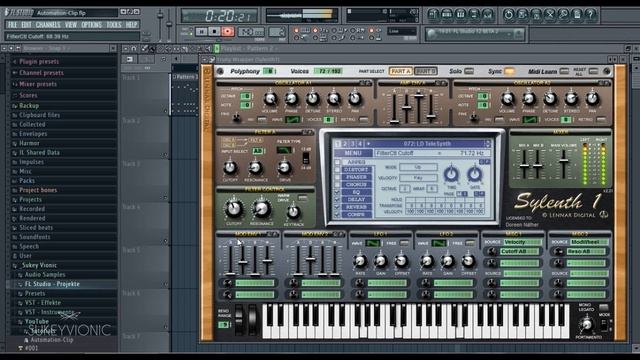
Task: Select PART A in Sylenth1
Action: point(400,71)
